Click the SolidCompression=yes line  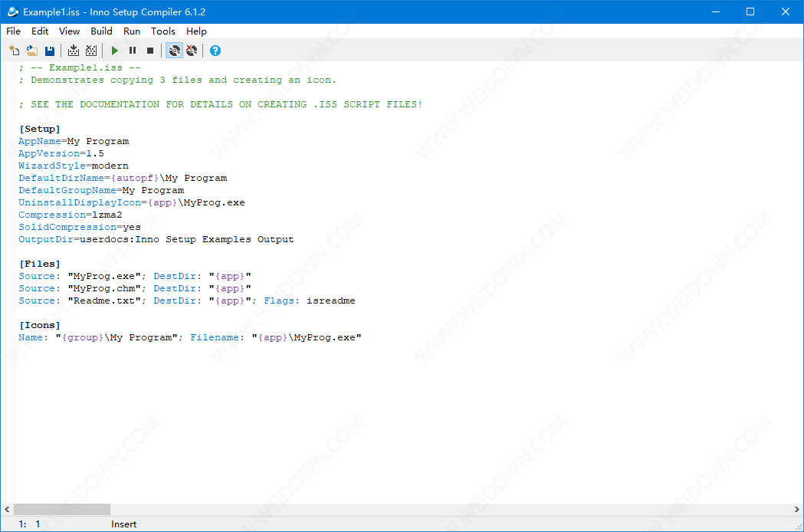[x=80, y=227]
